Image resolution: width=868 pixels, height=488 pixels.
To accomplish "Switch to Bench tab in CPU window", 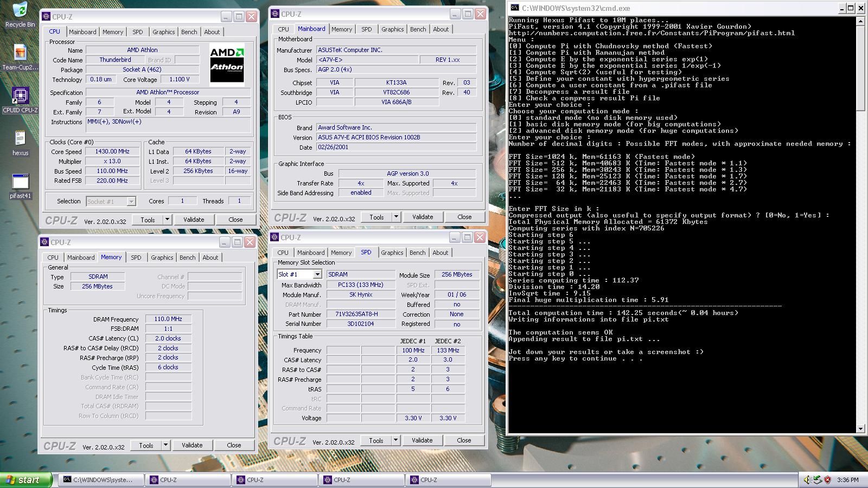I will tap(189, 32).
